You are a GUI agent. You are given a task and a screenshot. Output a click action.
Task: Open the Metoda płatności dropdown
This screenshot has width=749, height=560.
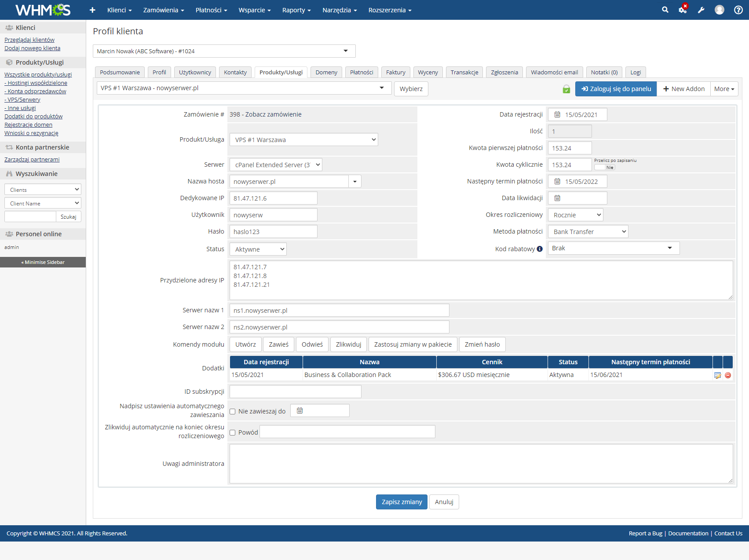pos(588,231)
